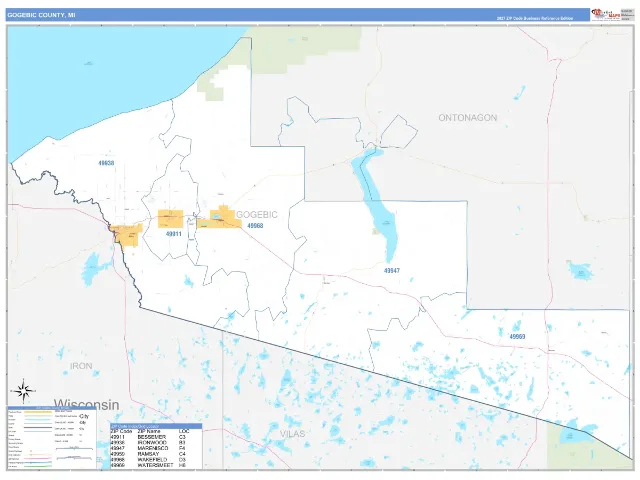This screenshot has height=480, width=640.
Task: Click the pink line sample in legend
Action: click(x=38, y=459)
